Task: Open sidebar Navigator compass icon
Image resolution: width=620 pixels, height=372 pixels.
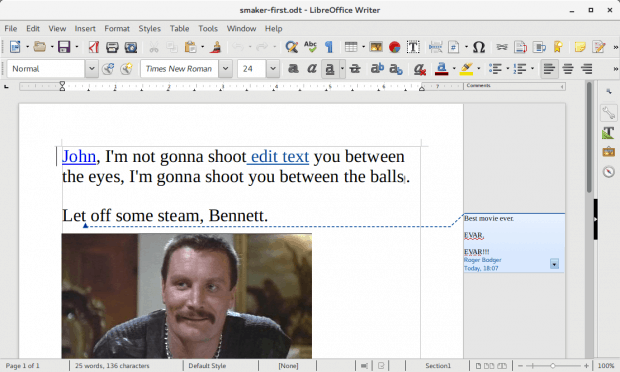Action: click(609, 171)
